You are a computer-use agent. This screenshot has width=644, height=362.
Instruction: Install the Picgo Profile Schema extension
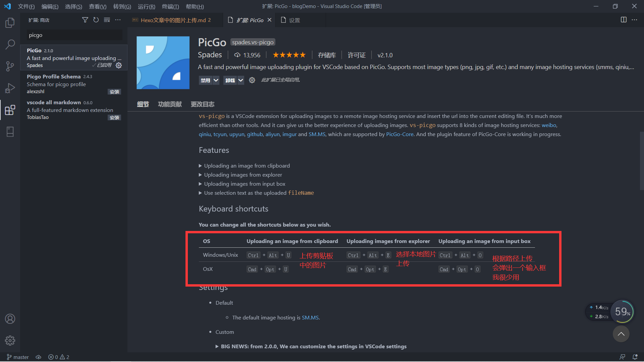pyautogui.click(x=114, y=92)
